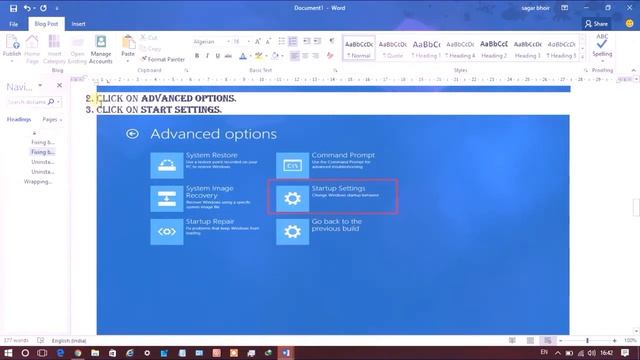Screen dimensions: 640x360
Task: Switch to the Insert tab
Action: click(78, 24)
